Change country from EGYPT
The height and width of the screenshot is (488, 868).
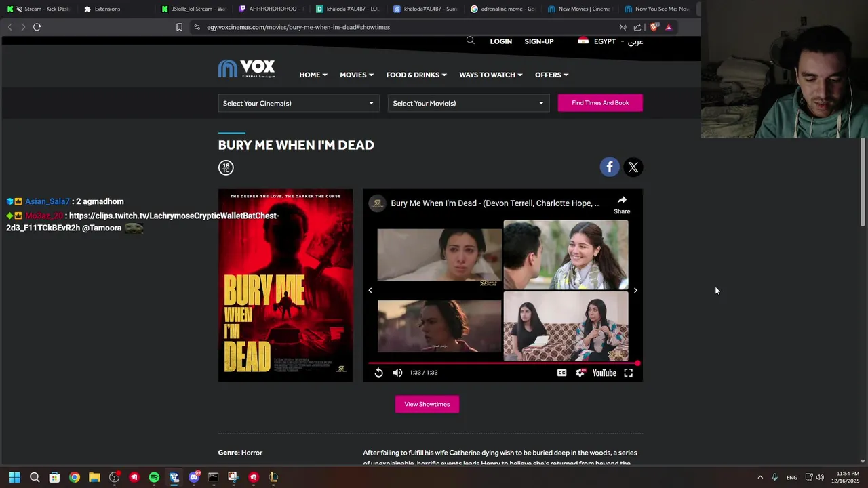pos(597,41)
